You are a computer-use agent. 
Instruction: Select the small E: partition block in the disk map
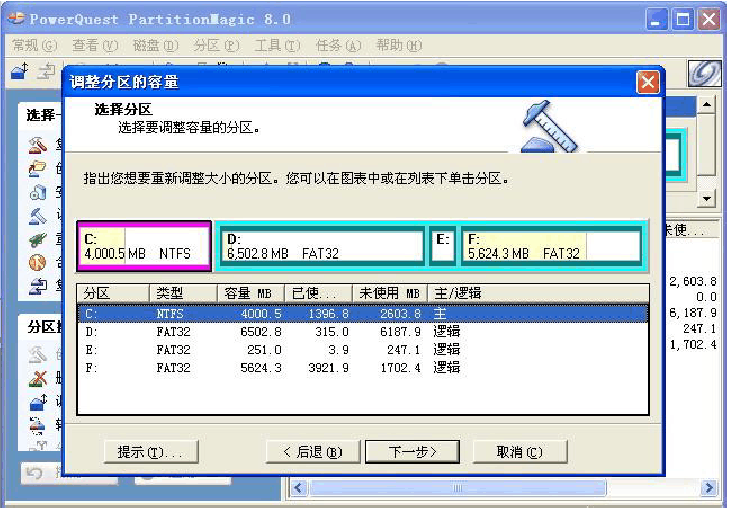tap(442, 246)
